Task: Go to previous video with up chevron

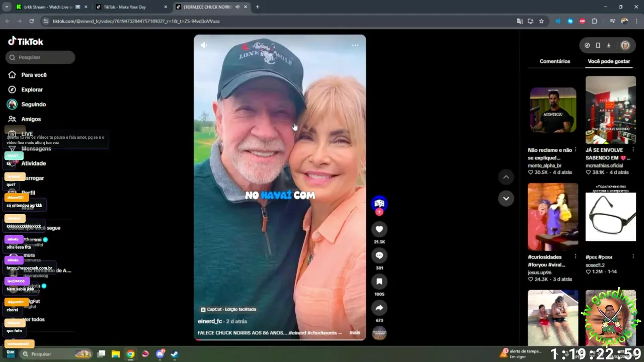Action: (506, 177)
